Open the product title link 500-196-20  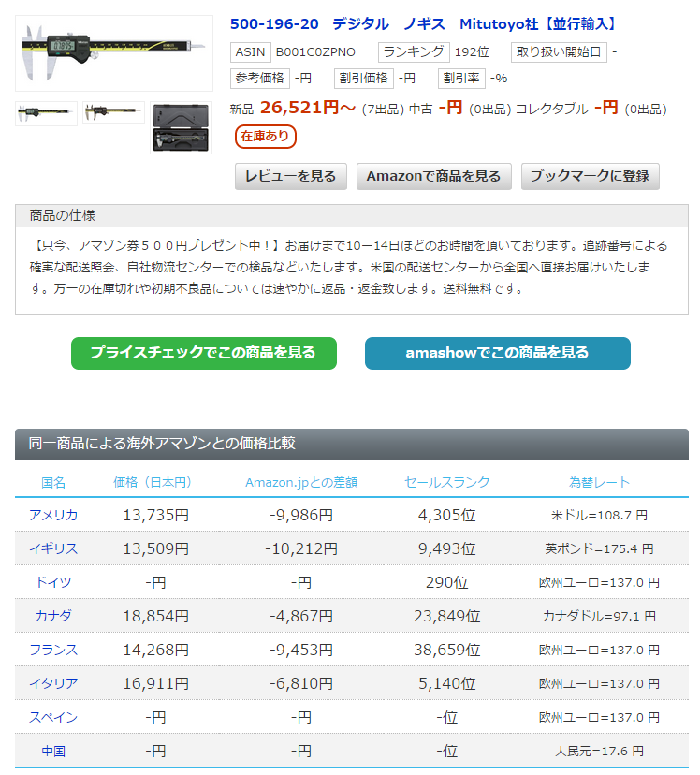click(x=423, y=23)
